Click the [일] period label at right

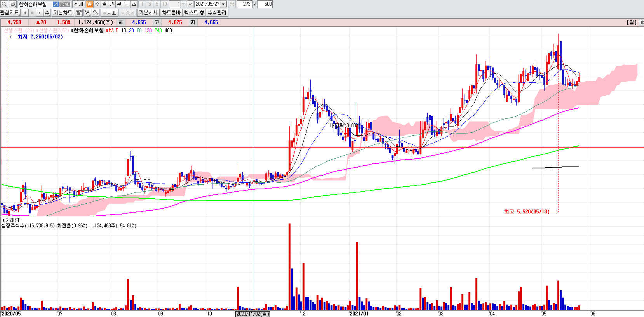[632, 23]
